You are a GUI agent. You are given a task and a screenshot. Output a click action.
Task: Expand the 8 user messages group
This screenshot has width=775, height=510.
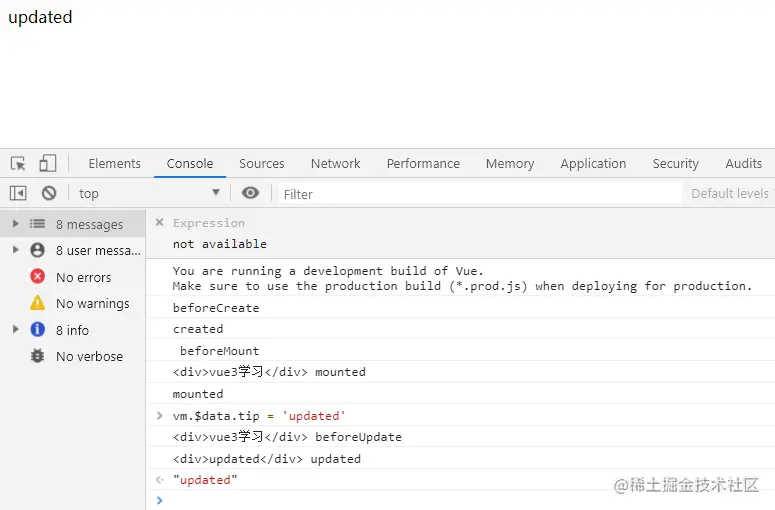tap(16, 250)
